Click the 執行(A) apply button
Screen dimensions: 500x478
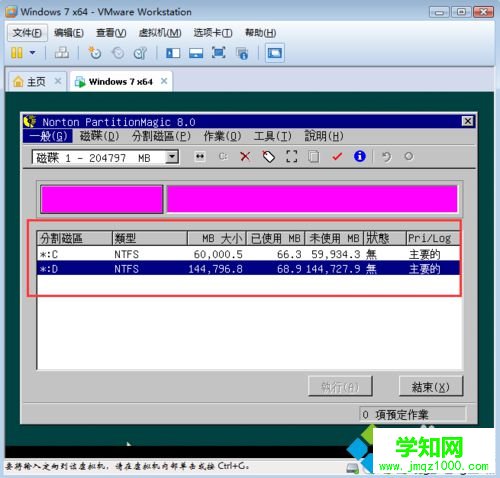coord(340,387)
